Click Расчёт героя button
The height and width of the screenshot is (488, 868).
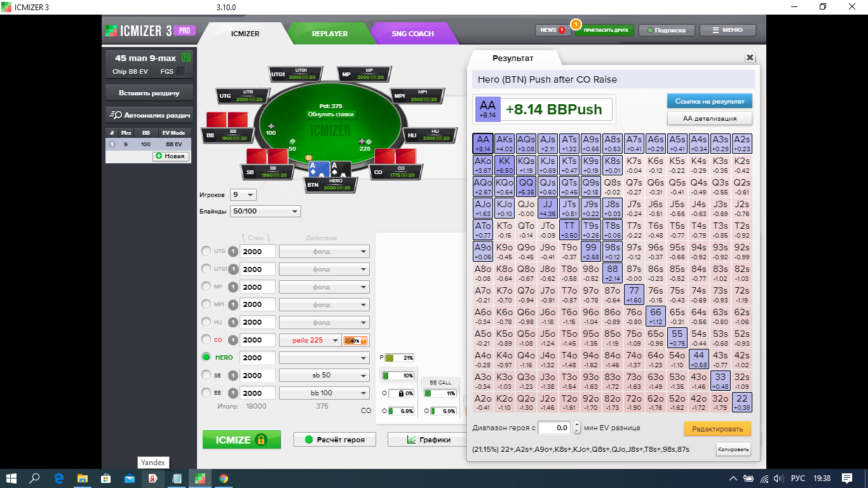(334, 439)
